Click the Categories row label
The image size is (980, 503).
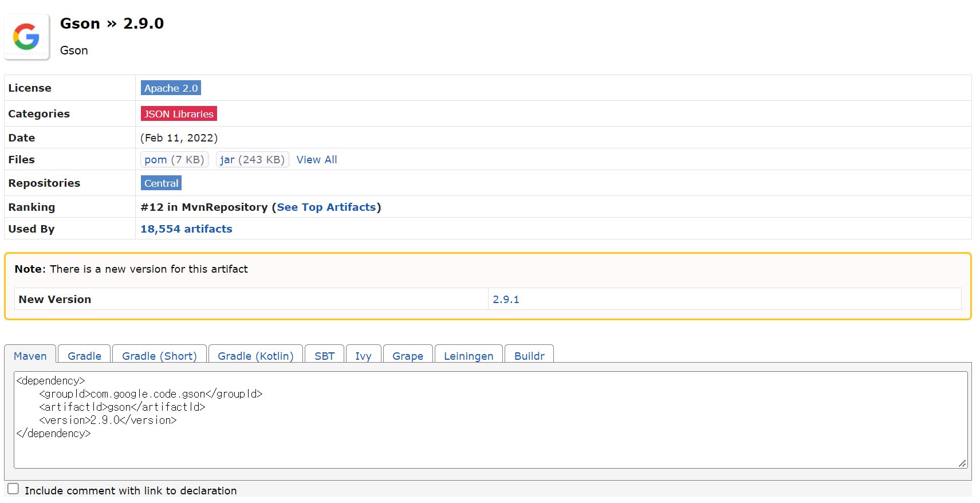point(39,114)
